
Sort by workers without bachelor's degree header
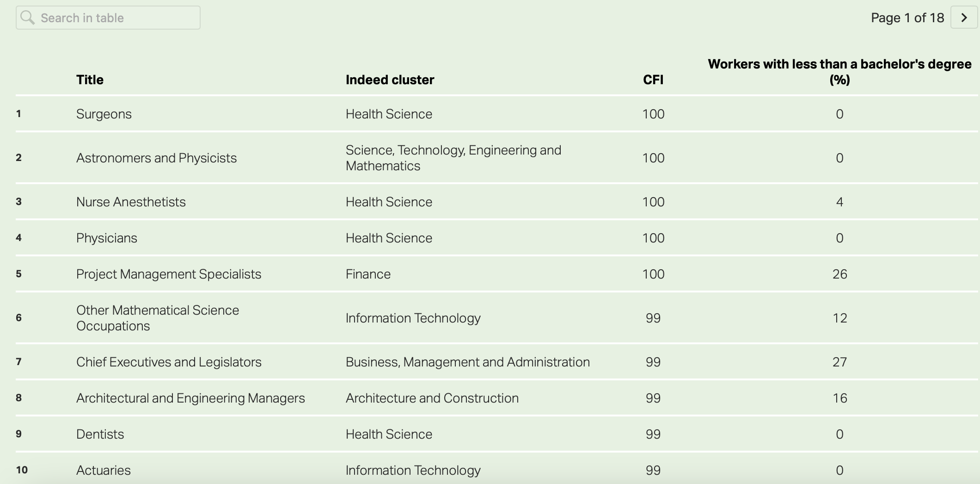[839, 72]
